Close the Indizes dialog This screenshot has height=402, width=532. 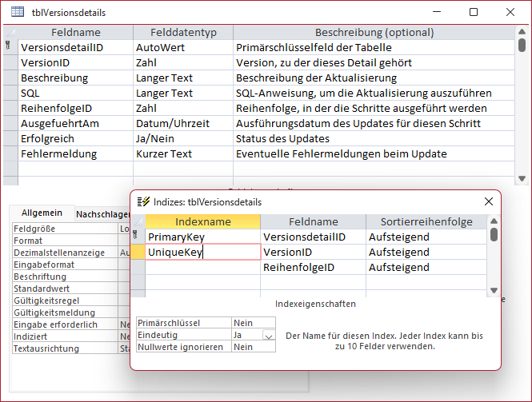pyautogui.click(x=489, y=201)
